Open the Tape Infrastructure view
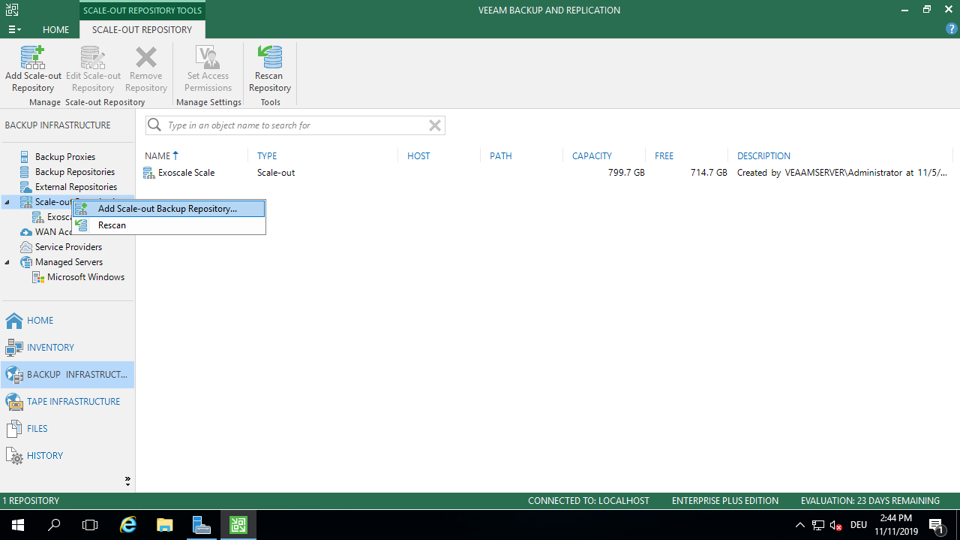The width and height of the screenshot is (960, 540). 72,402
